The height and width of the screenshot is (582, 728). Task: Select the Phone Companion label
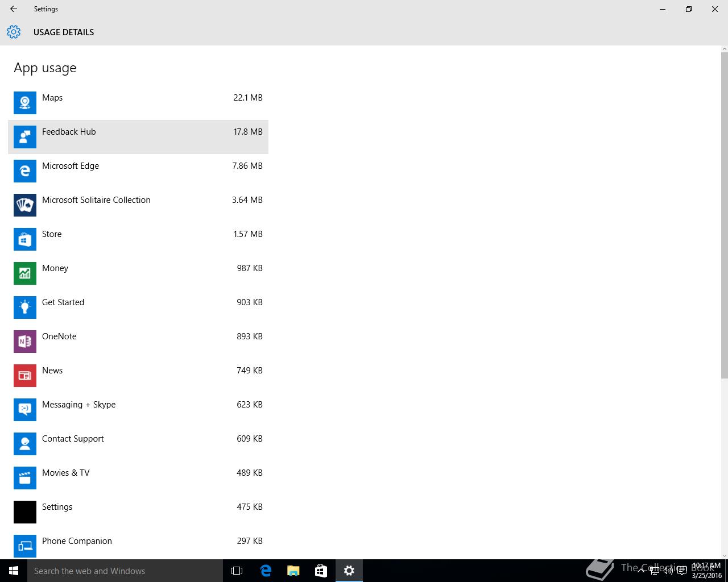point(77,541)
